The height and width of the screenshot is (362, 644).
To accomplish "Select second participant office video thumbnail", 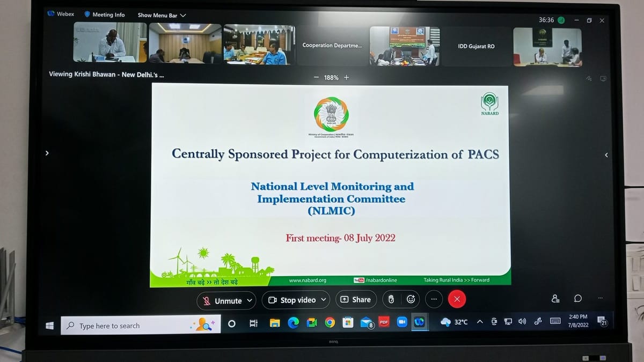I will (185, 43).
